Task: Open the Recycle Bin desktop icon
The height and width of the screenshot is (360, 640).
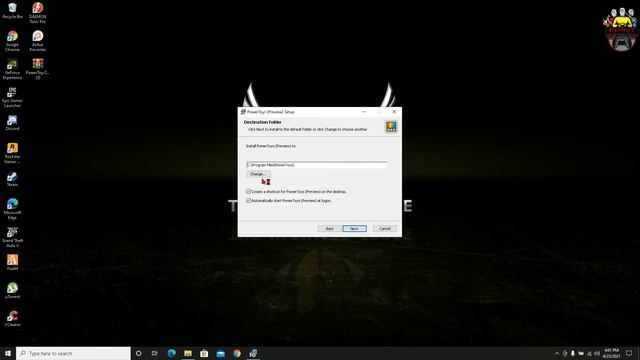Action: (x=12, y=11)
